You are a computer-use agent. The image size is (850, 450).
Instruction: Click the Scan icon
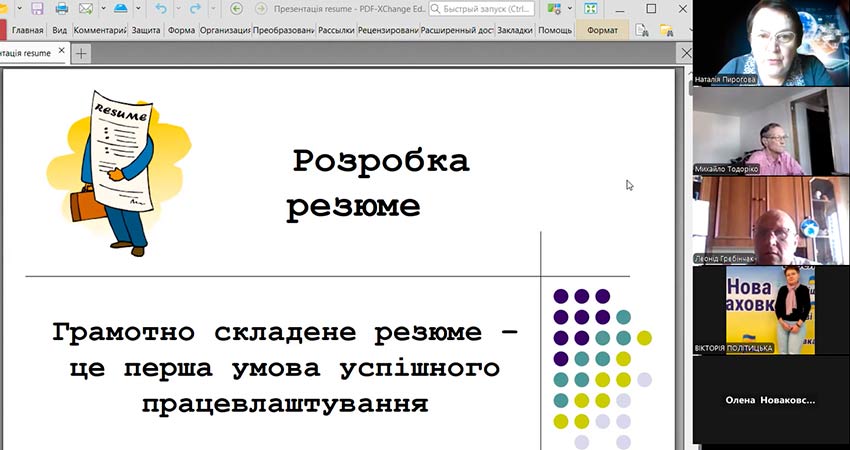pyautogui.click(x=120, y=9)
